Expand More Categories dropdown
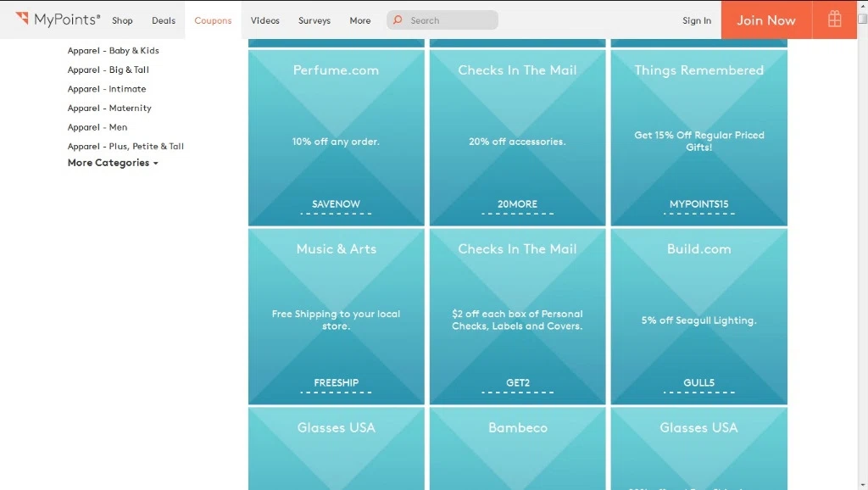Image resolution: width=868 pixels, height=490 pixels. point(113,163)
